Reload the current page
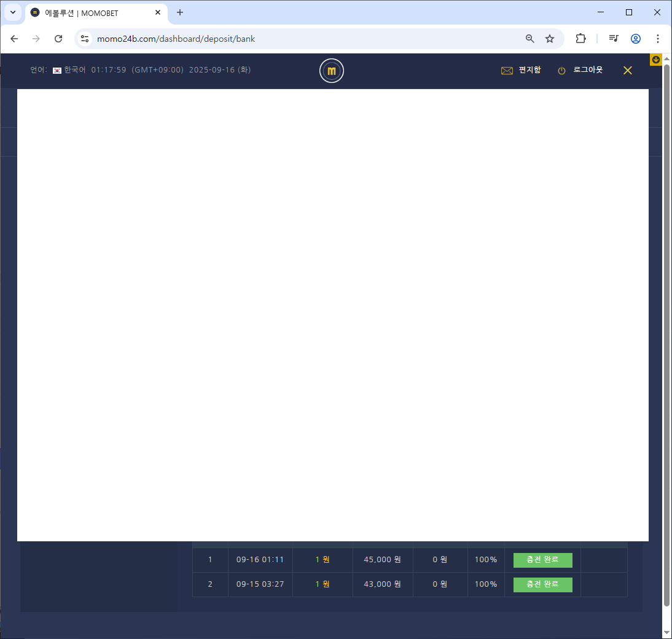This screenshot has width=672, height=639. 58,39
